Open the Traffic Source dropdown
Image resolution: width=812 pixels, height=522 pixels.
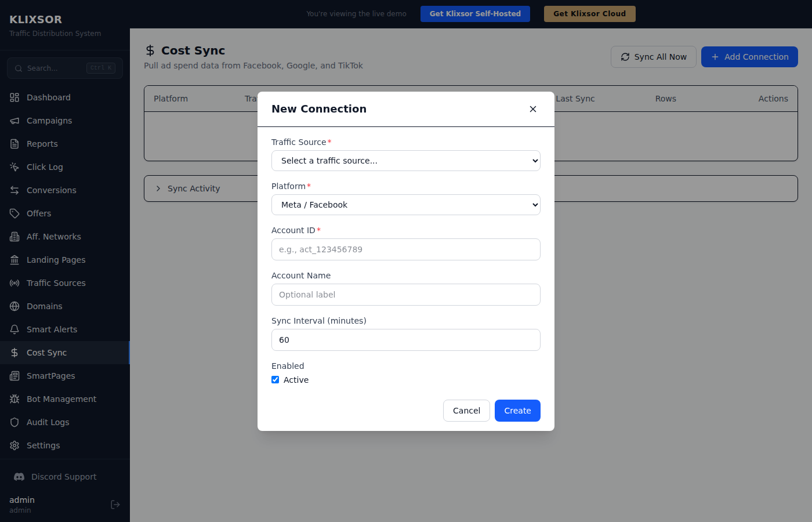tap(405, 161)
